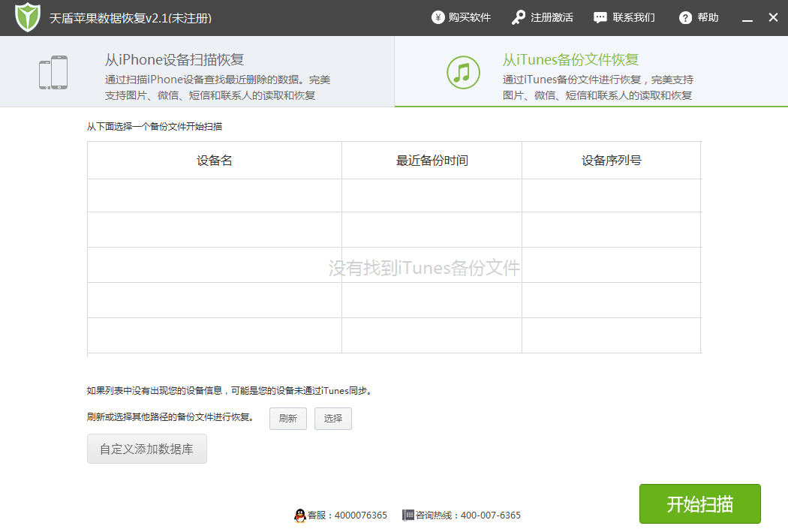This screenshot has width=788, height=532.
Task: Click customer service number 4000076365
Action: click(x=361, y=515)
